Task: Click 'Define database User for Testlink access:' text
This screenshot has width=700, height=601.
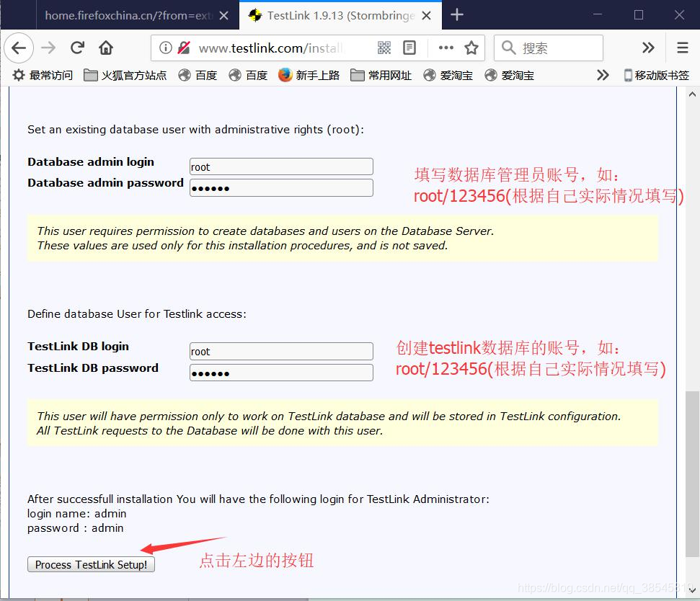Action: 136,314
